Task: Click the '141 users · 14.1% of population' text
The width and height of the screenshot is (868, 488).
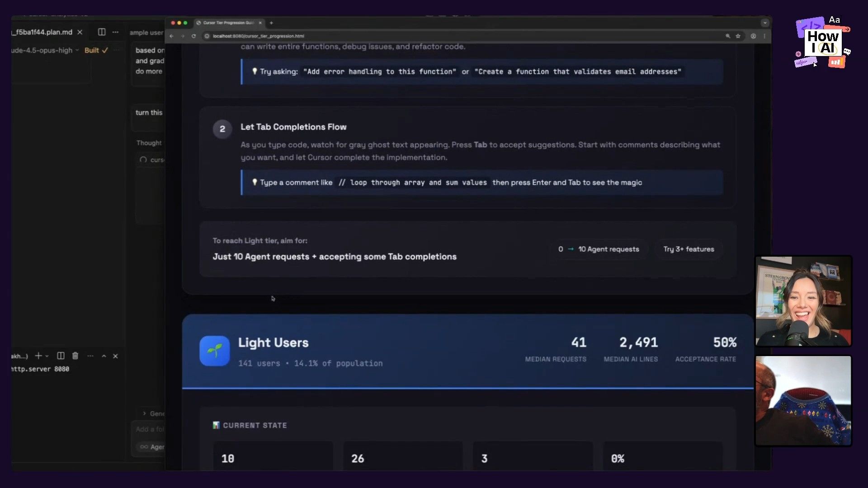Action: pos(310,363)
